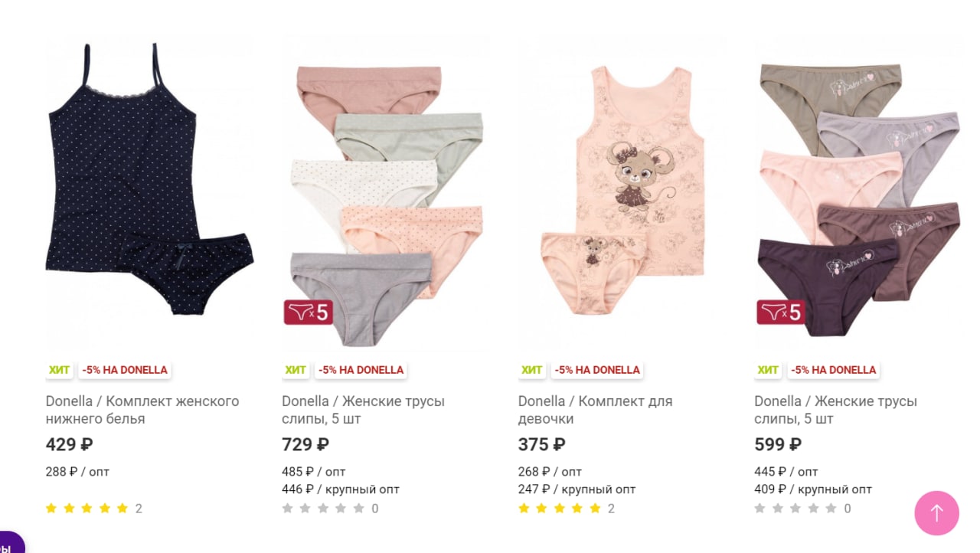
Task: Click the x5 pack badge on pastel slips
Action: pos(308,312)
